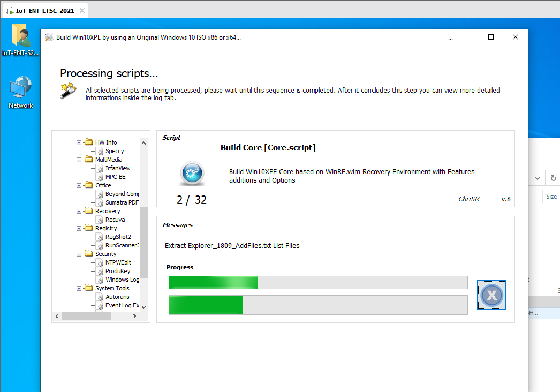Click the Windows Login script icon
Screen dimensions: 560x392
click(100, 281)
